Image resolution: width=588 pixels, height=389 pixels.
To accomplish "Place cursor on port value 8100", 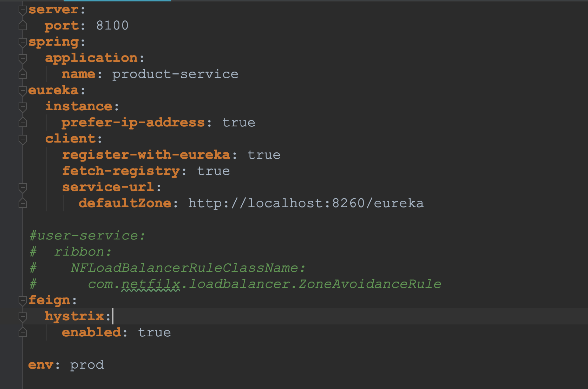I will point(112,26).
